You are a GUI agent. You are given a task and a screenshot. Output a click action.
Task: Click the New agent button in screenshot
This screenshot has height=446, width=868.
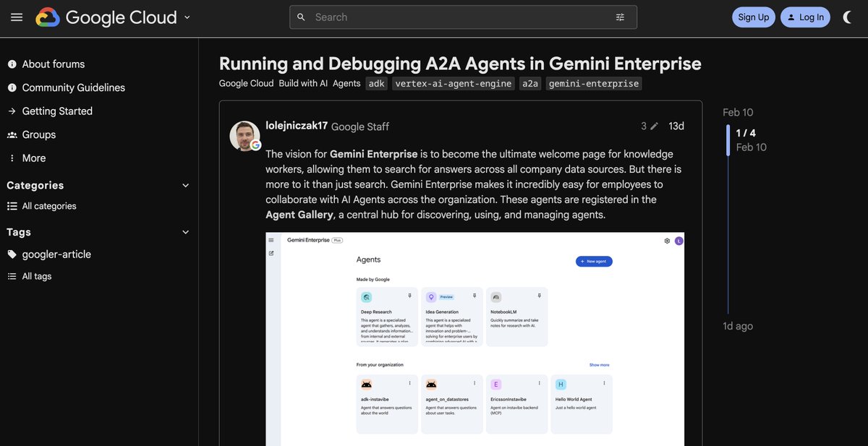pyautogui.click(x=594, y=261)
